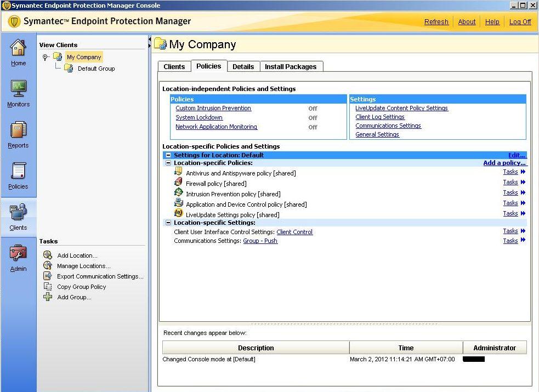This screenshot has width=539, height=392.
Task: Click the green Add Group plus icon
Action: click(x=48, y=297)
